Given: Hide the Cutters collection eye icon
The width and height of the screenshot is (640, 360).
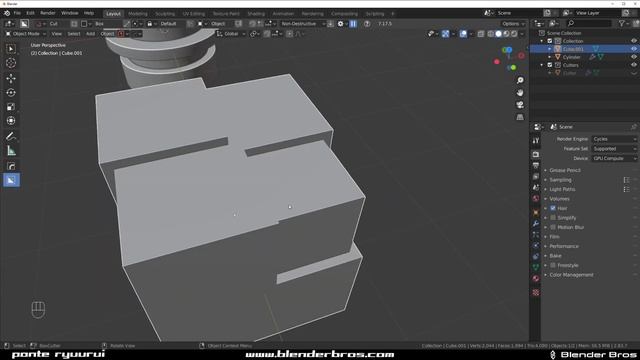Looking at the screenshot, I should pyautogui.click(x=633, y=65).
